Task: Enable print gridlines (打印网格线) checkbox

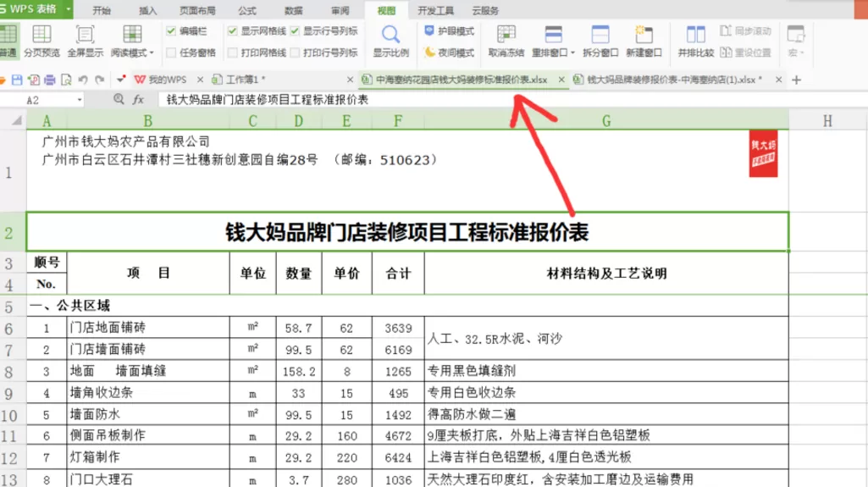Action: (233, 53)
